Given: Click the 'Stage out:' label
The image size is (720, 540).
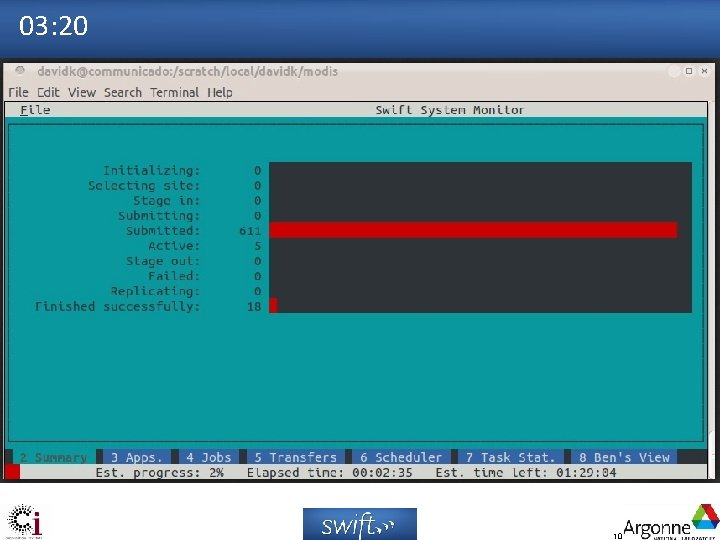Looking at the screenshot, I should (x=163, y=261).
